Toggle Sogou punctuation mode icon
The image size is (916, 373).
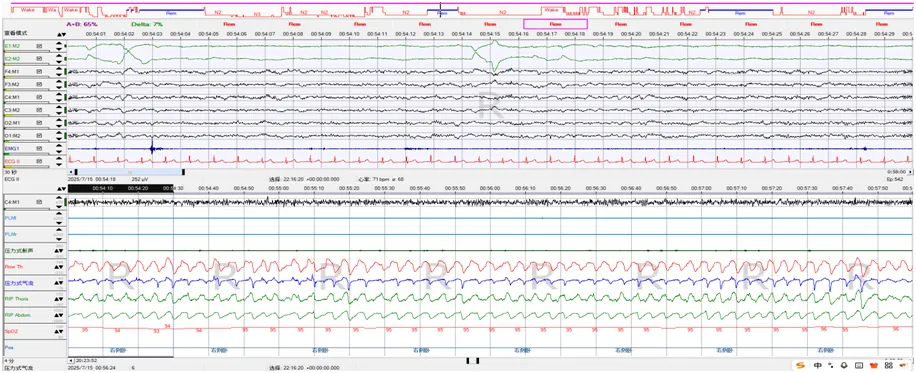coord(830,365)
